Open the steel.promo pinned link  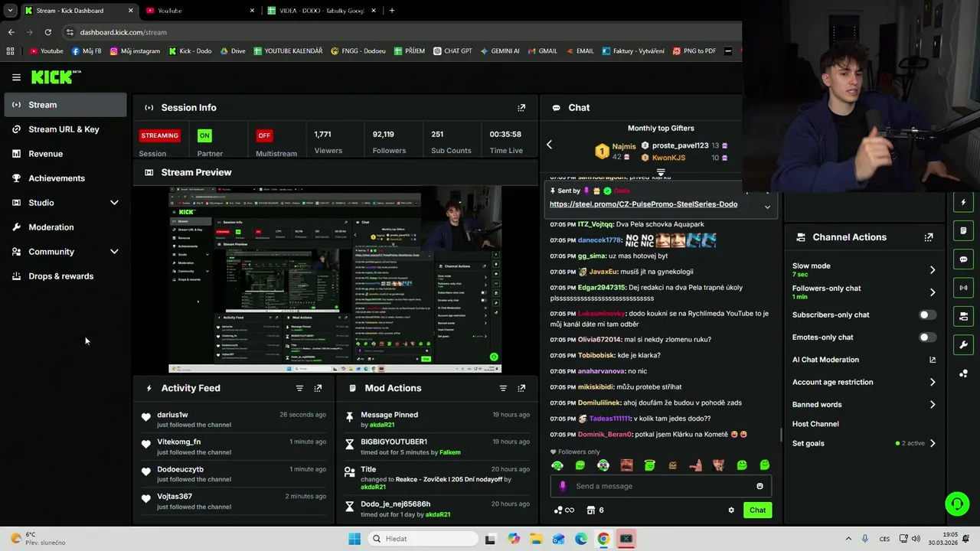coord(643,204)
